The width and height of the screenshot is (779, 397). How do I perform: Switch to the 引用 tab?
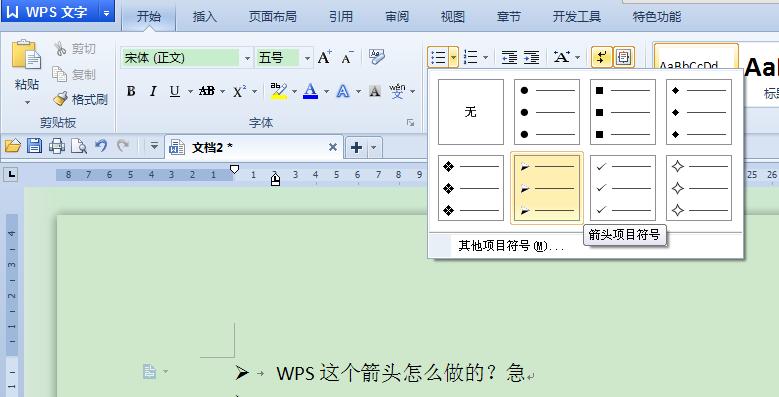tap(340, 16)
